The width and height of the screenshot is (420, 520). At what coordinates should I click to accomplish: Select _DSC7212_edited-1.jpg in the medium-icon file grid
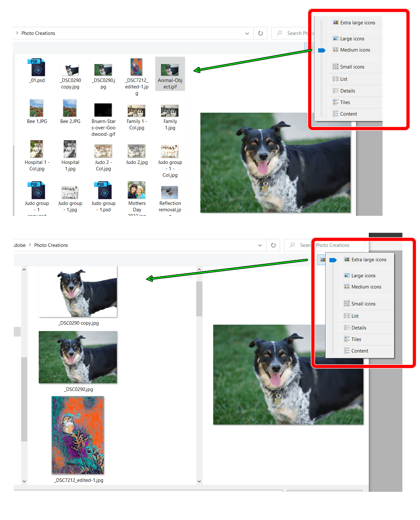[136, 67]
